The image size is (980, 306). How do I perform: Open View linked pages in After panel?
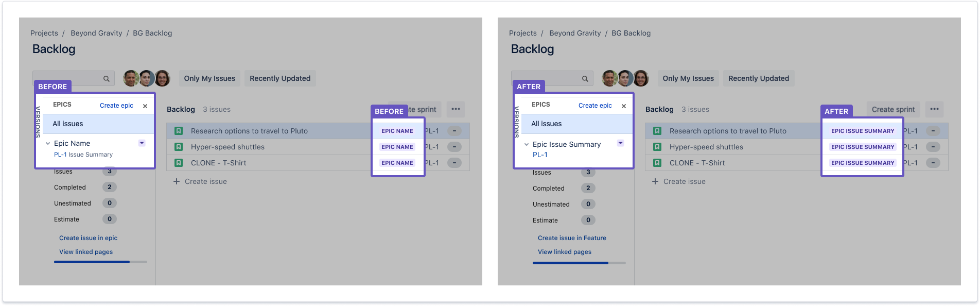tap(565, 252)
